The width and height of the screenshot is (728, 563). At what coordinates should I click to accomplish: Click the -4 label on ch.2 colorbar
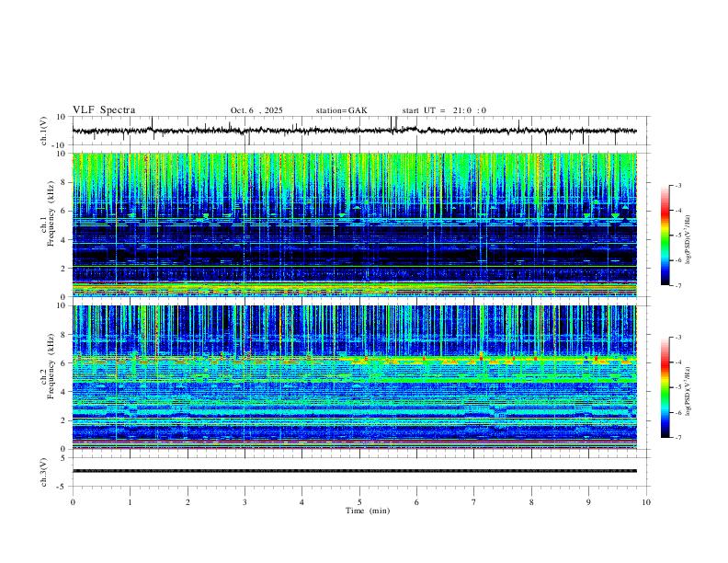[678, 362]
